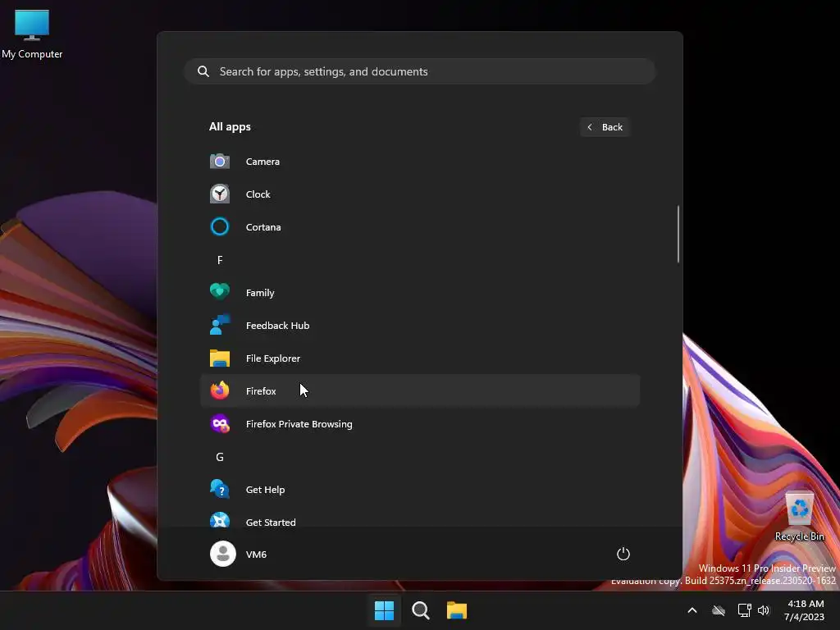Screen dimensions: 840x630
Task: Click into the apps search field
Action: 420,71
